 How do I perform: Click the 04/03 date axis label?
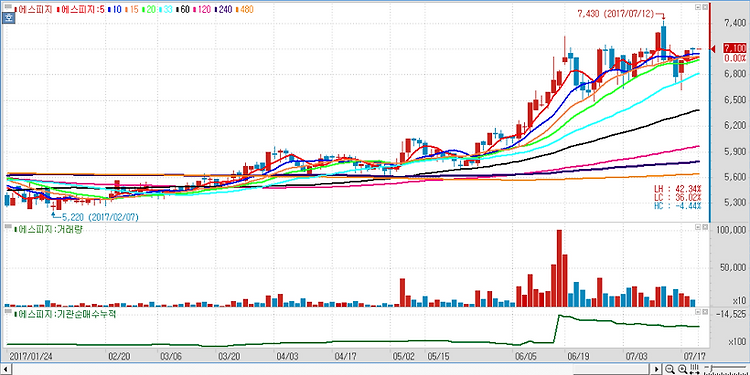pos(287,357)
